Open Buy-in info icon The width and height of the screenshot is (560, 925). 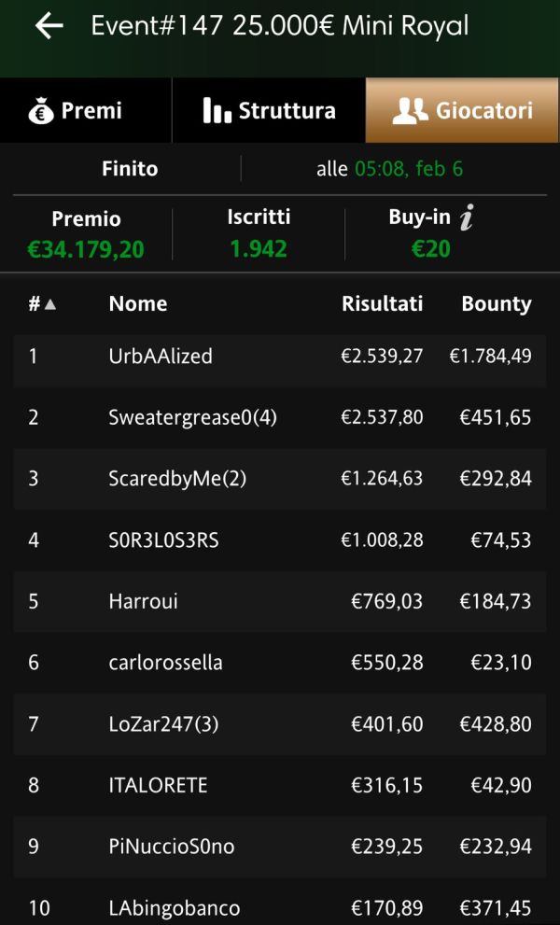tap(467, 217)
